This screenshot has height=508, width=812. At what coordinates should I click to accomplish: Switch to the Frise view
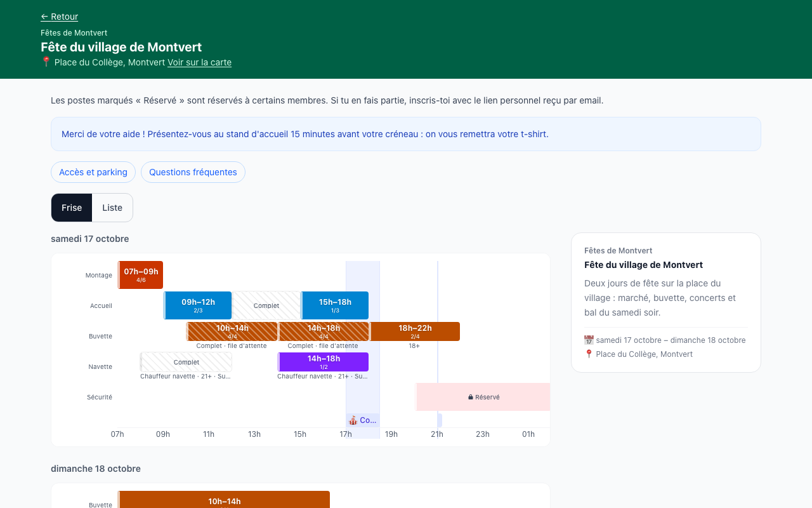(x=72, y=208)
